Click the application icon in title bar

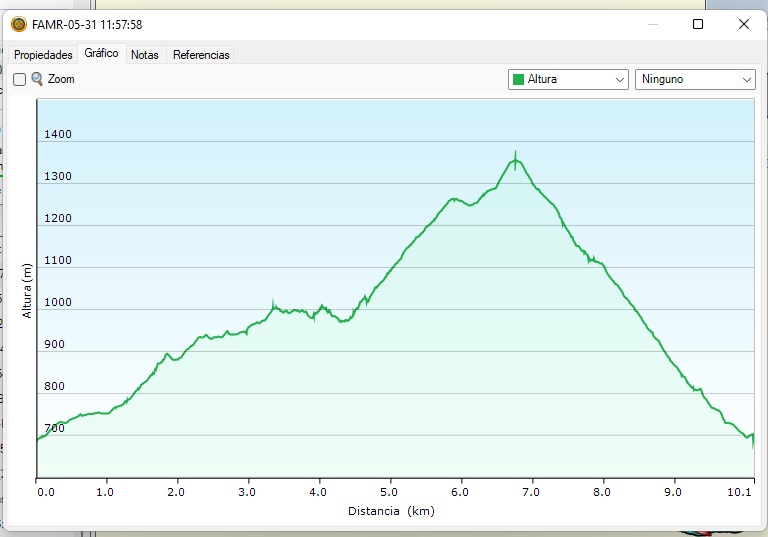pyautogui.click(x=18, y=24)
